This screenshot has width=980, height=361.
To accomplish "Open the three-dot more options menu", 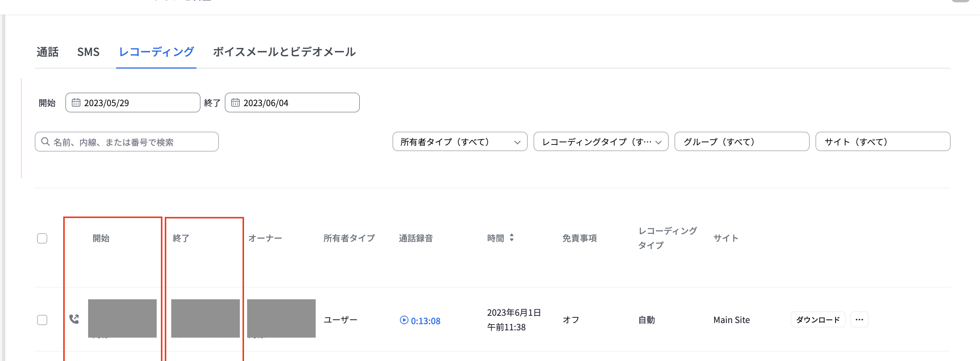I will click(x=859, y=320).
